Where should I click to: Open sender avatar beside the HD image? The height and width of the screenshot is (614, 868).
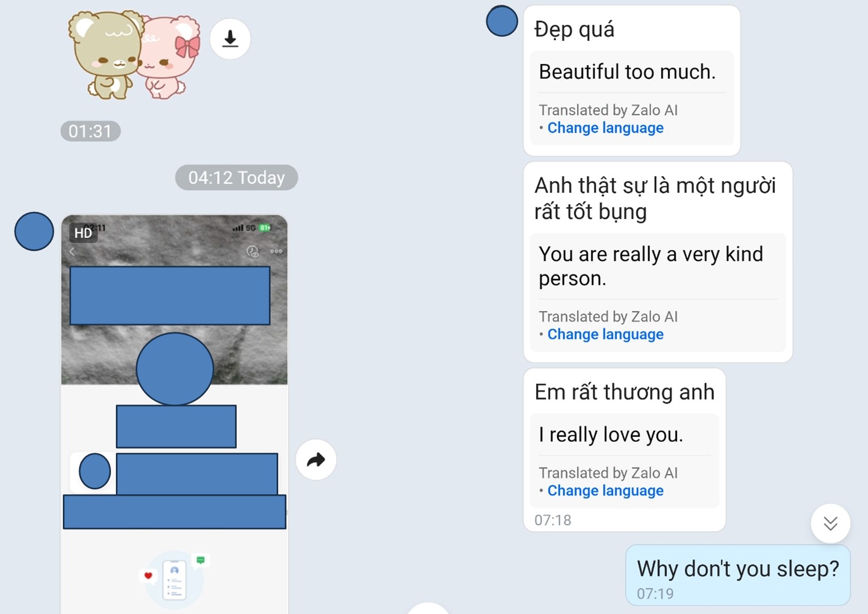pos(34,231)
